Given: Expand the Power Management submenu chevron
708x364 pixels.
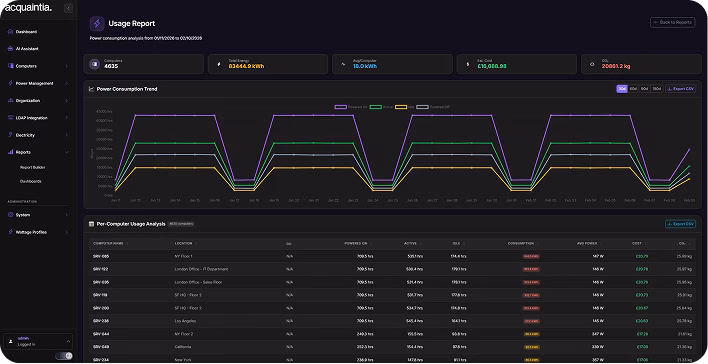Looking at the screenshot, I should click(x=66, y=84).
